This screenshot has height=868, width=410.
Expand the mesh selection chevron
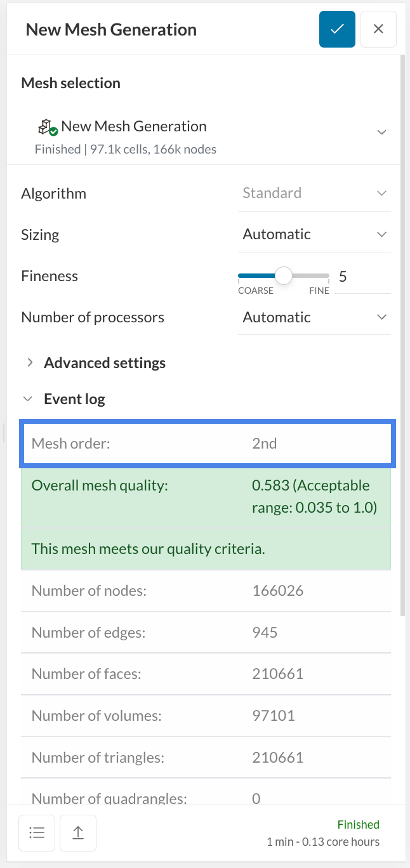[x=381, y=132]
